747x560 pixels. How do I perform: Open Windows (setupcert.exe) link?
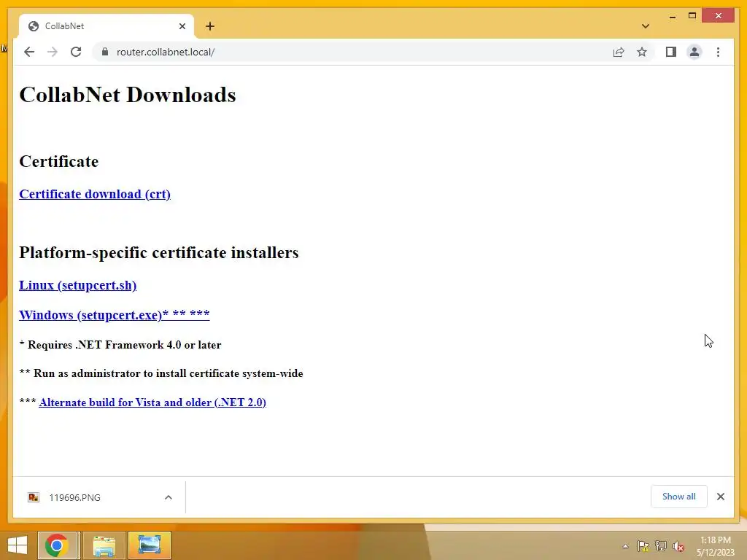pyautogui.click(x=115, y=315)
